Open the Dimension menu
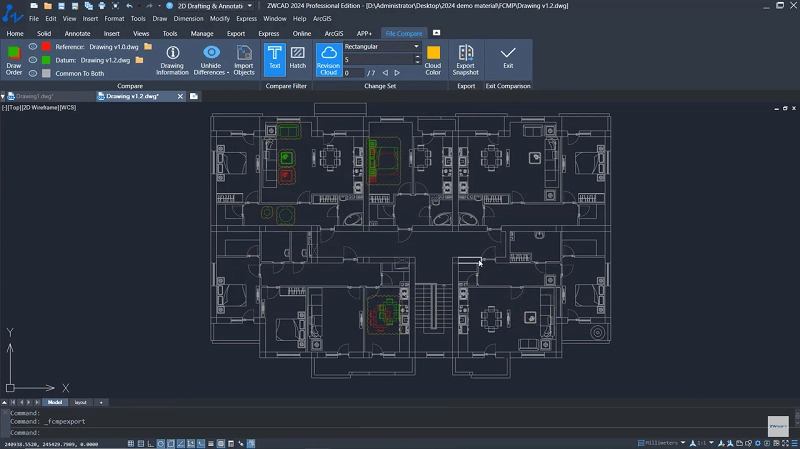The width and height of the screenshot is (800, 449). (x=188, y=18)
